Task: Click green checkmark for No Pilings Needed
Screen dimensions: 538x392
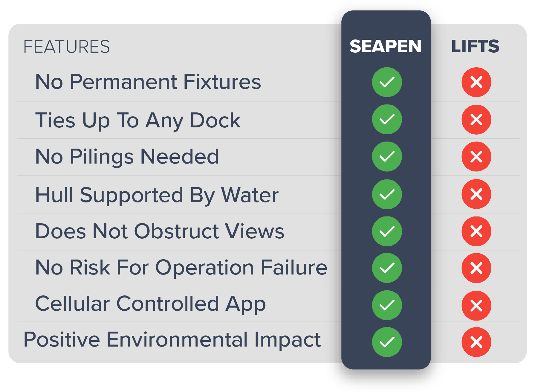Action: click(387, 156)
